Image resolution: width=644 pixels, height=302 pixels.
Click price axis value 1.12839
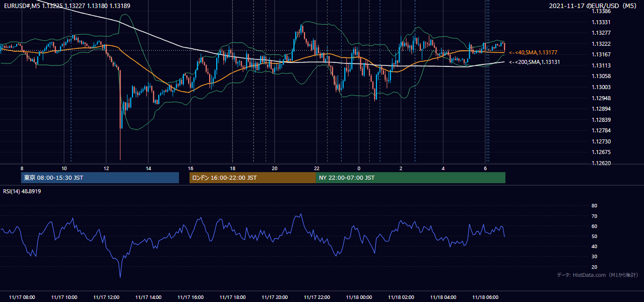(x=601, y=120)
